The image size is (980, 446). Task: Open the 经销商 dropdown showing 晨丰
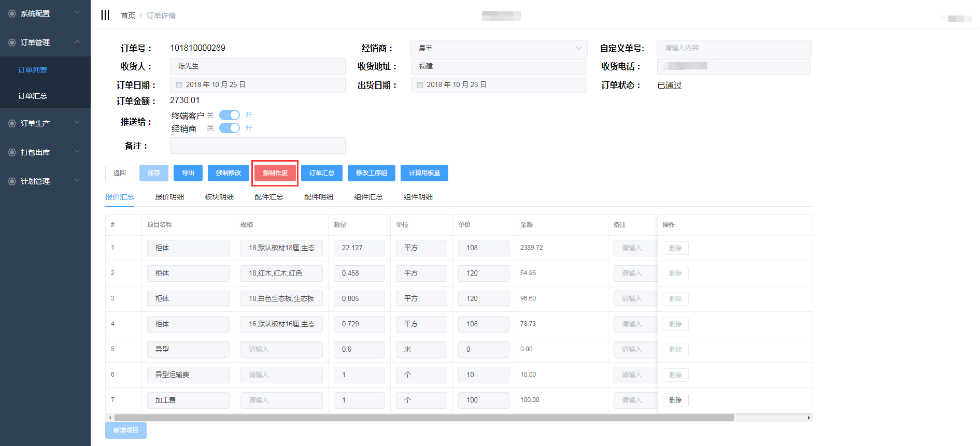(499, 48)
